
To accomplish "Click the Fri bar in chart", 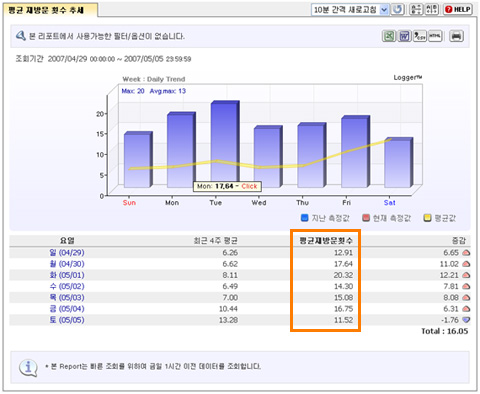I will 355,151.
